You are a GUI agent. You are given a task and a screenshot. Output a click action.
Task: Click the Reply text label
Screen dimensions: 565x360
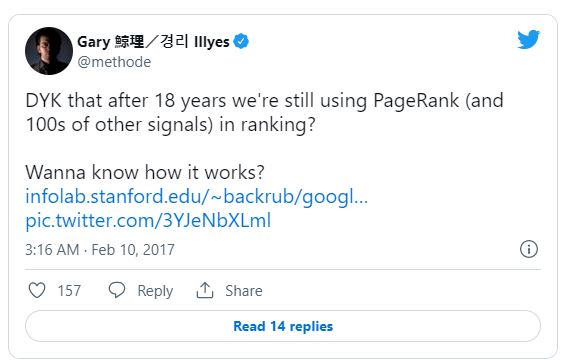click(155, 291)
